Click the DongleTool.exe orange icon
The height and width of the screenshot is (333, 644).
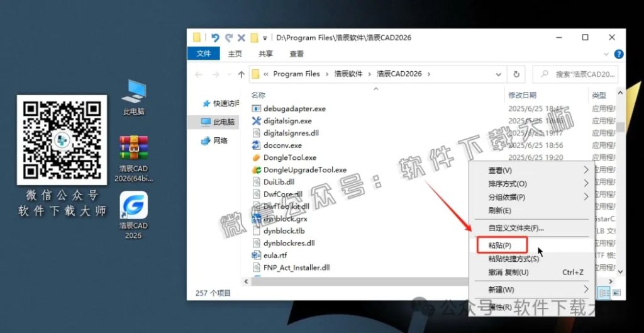tap(257, 157)
